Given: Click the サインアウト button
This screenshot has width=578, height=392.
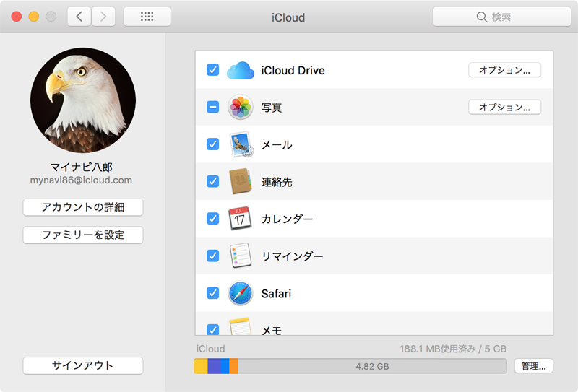Looking at the screenshot, I should [83, 365].
